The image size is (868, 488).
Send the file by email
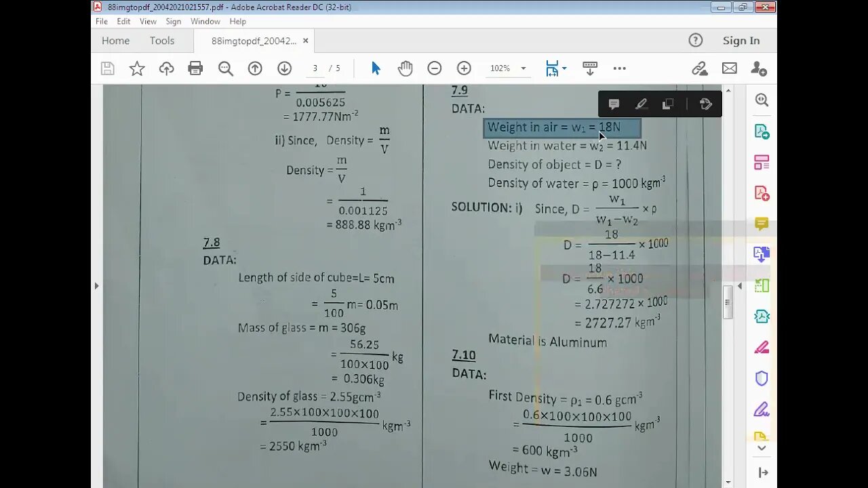(x=729, y=68)
